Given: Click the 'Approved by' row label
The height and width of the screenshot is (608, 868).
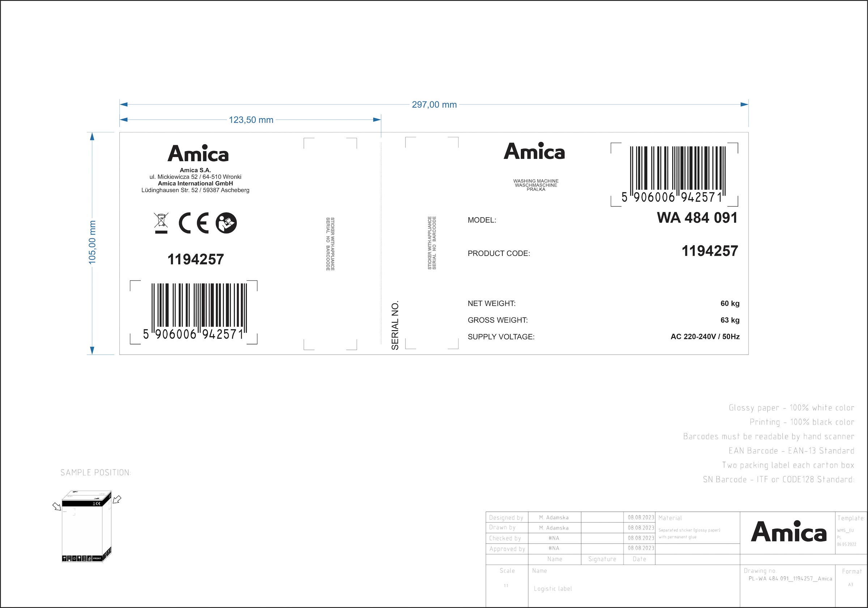Looking at the screenshot, I should pos(507,549).
